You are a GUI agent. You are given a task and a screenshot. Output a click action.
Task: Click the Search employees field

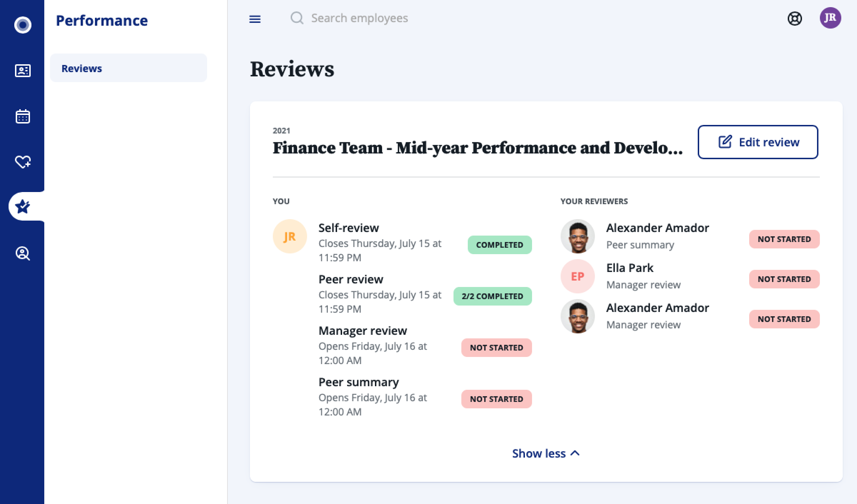359,18
